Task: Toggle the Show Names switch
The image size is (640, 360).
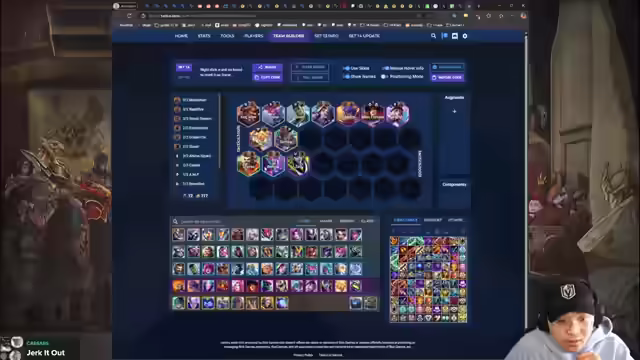Action: pos(346,76)
